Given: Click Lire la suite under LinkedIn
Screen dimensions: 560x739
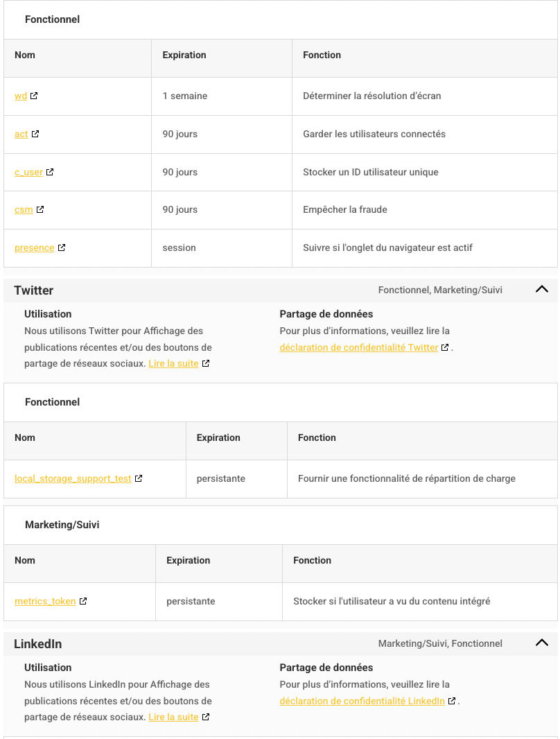Looking at the screenshot, I should [x=173, y=717].
